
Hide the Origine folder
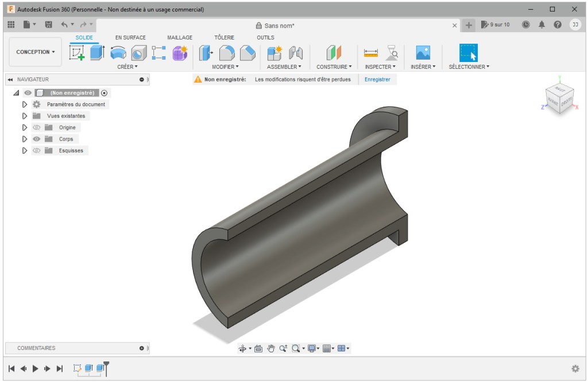pyautogui.click(x=36, y=127)
